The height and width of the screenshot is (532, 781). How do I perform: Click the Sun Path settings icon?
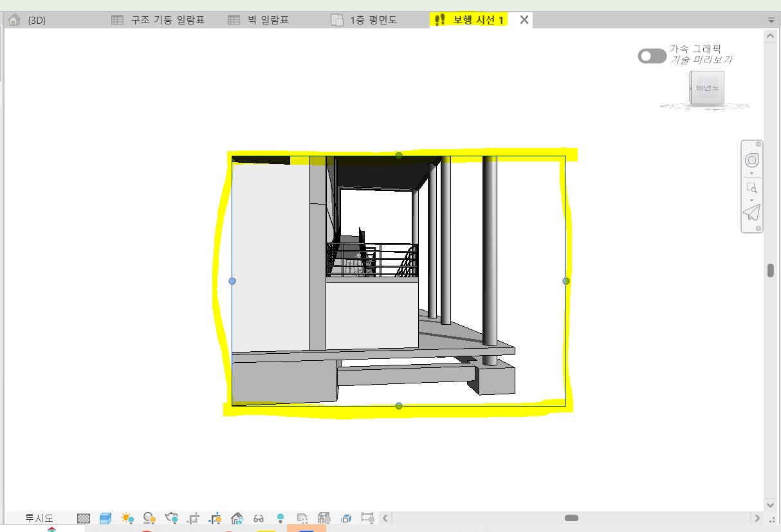tap(127, 518)
